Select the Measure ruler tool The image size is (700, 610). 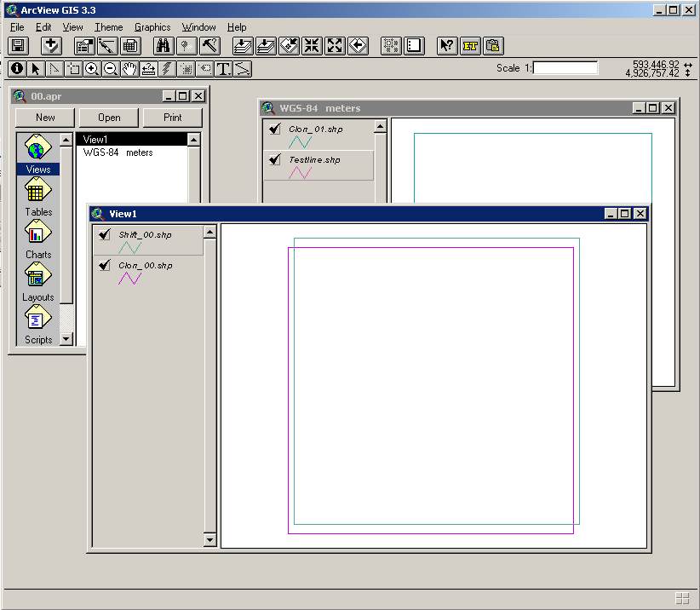click(x=148, y=69)
